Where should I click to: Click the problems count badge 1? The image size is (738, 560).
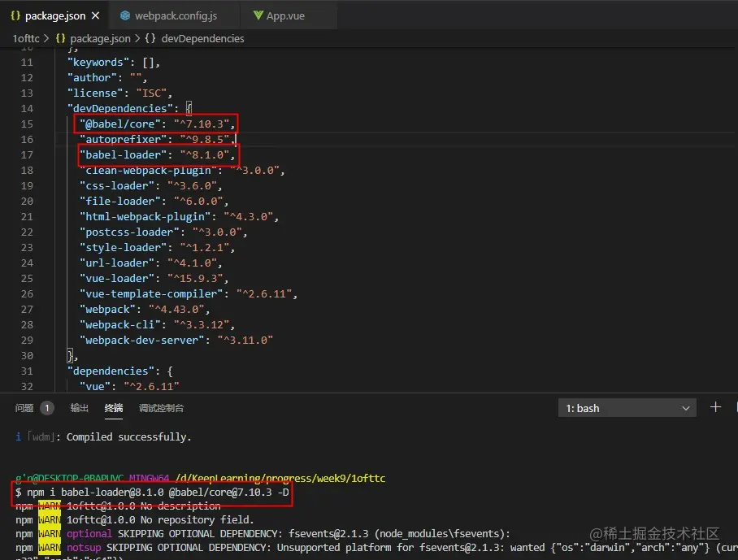46,408
